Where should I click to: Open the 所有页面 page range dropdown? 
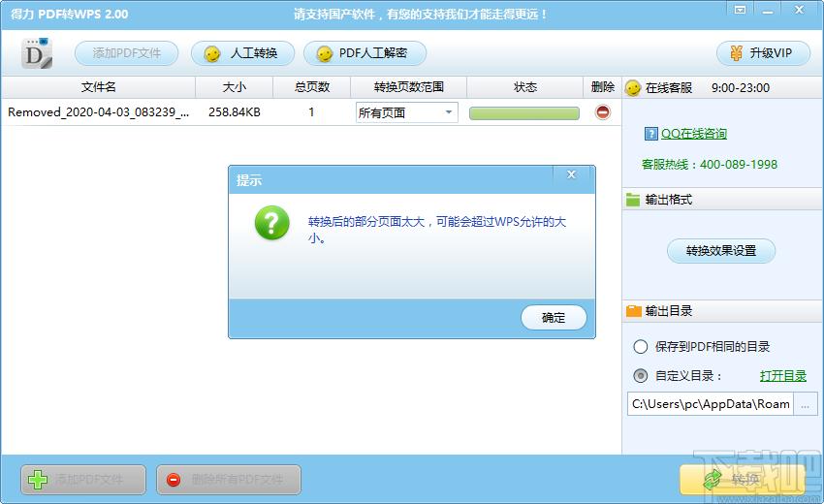pyautogui.click(x=407, y=112)
